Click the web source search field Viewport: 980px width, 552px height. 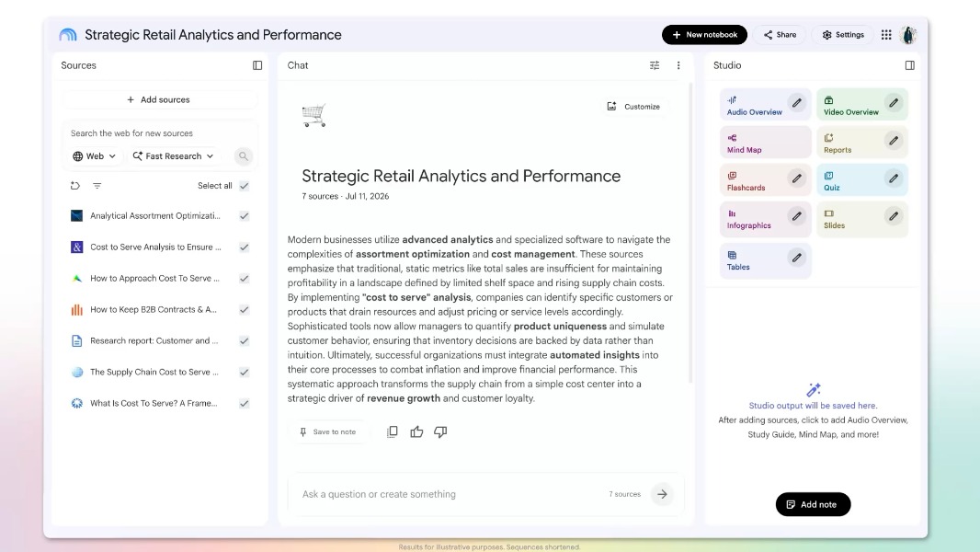point(159,133)
